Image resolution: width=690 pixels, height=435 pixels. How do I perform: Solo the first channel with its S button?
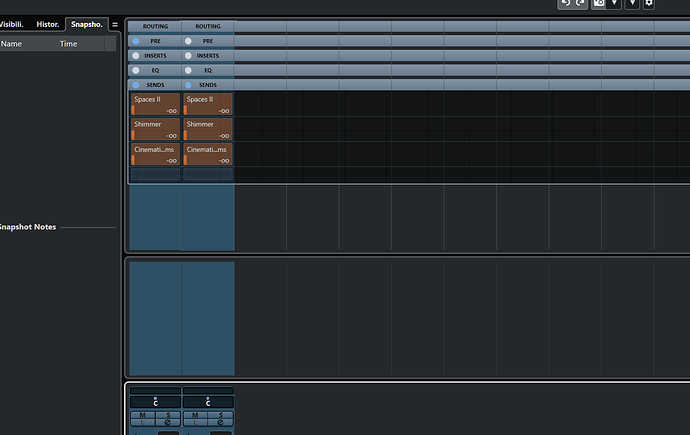[168, 415]
